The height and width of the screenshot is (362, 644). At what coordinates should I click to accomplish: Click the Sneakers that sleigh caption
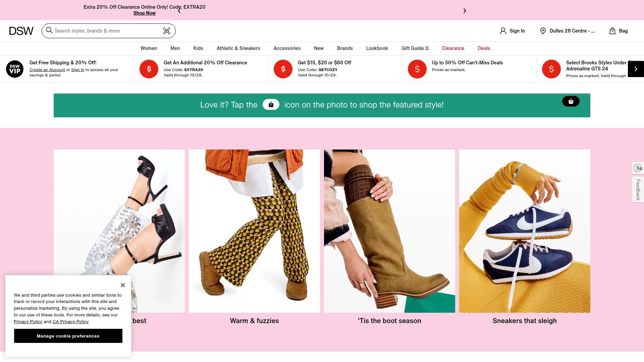525,321
